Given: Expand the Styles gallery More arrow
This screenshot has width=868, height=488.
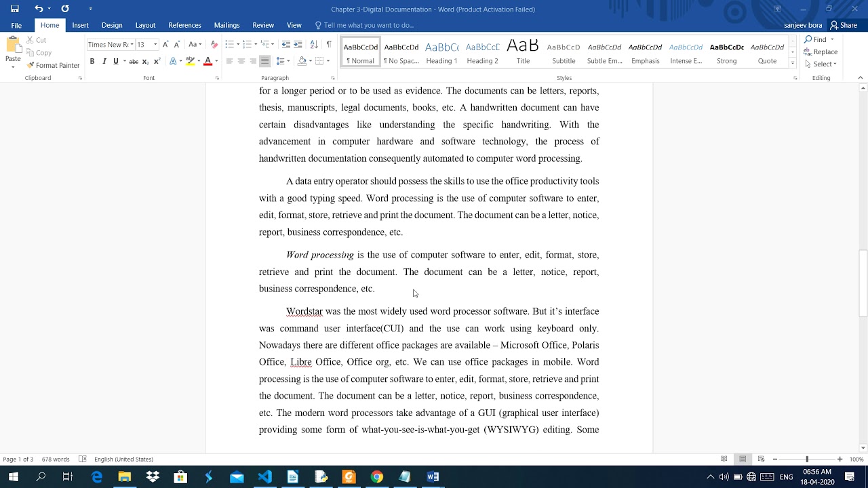Looking at the screenshot, I should pyautogui.click(x=792, y=63).
